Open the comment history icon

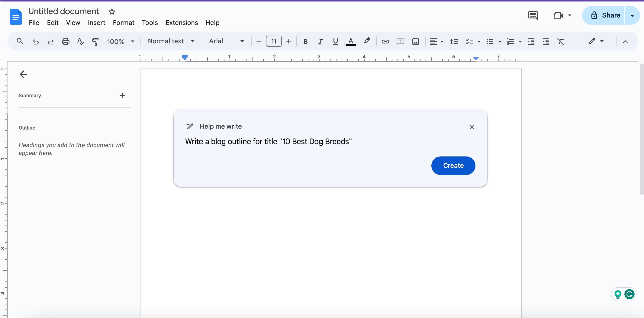tap(533, 15)
